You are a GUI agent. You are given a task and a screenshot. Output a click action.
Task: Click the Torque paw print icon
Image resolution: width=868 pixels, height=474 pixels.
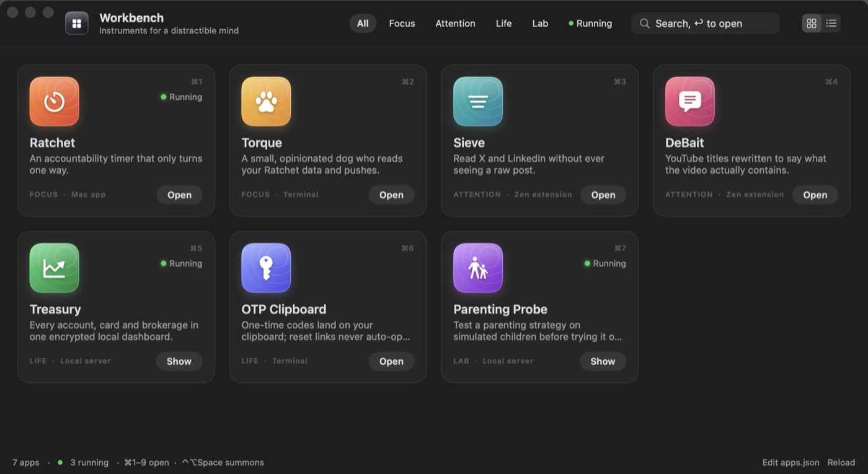point(266,101)
